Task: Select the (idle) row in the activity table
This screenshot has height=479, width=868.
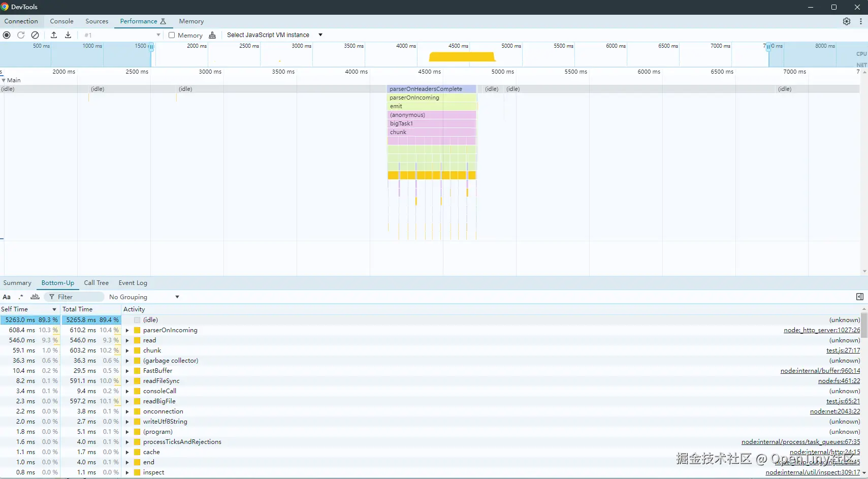Action: point(430,320)
